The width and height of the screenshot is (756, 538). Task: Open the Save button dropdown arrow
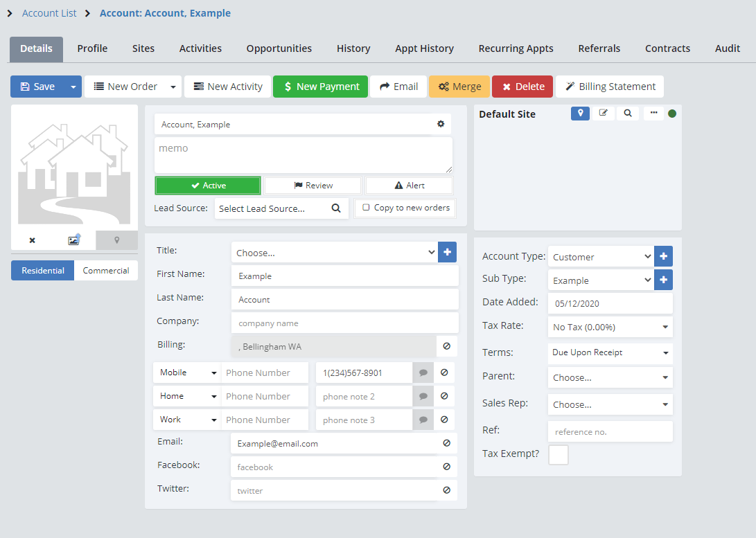(x=73, y=87)
